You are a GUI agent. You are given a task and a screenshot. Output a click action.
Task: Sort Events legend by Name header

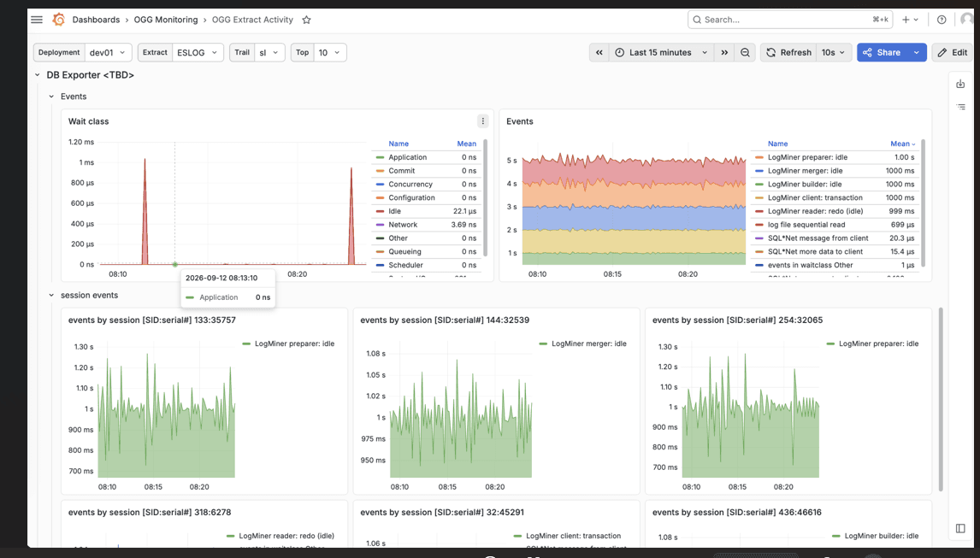(x=777, y=144)
